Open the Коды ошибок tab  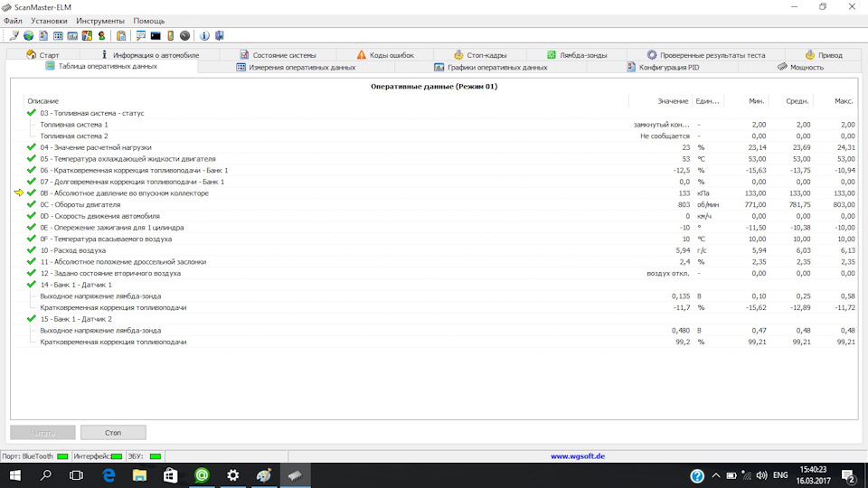385,55
